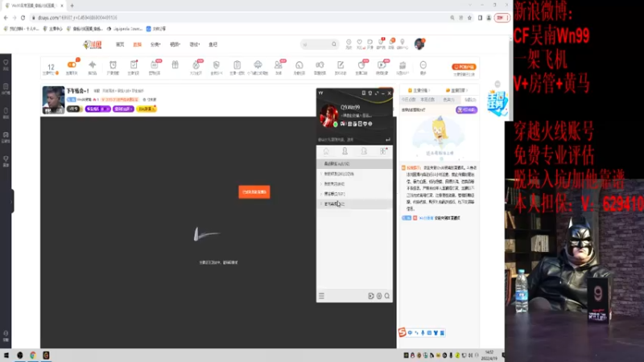644x362 pixels.
Task: Open the YY apps grid tab
Action: pos(383,151)
